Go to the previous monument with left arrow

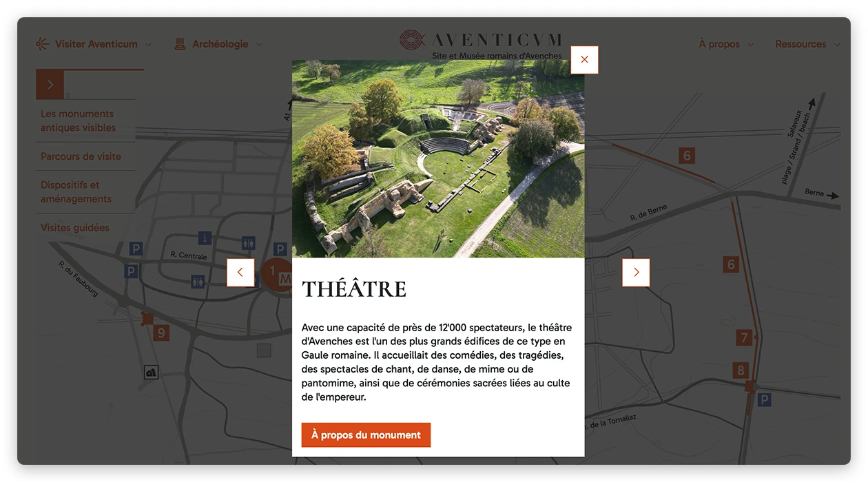point(240,273)
